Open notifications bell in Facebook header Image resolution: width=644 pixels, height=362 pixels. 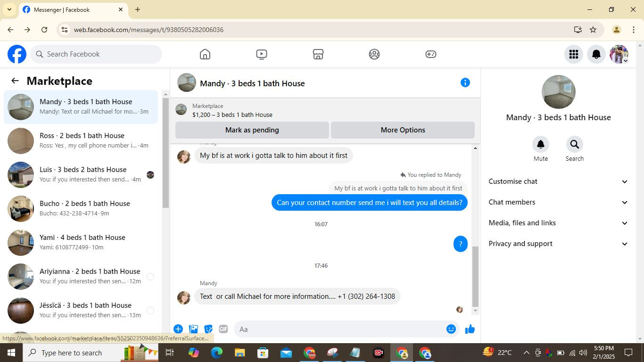click(596, 54)
